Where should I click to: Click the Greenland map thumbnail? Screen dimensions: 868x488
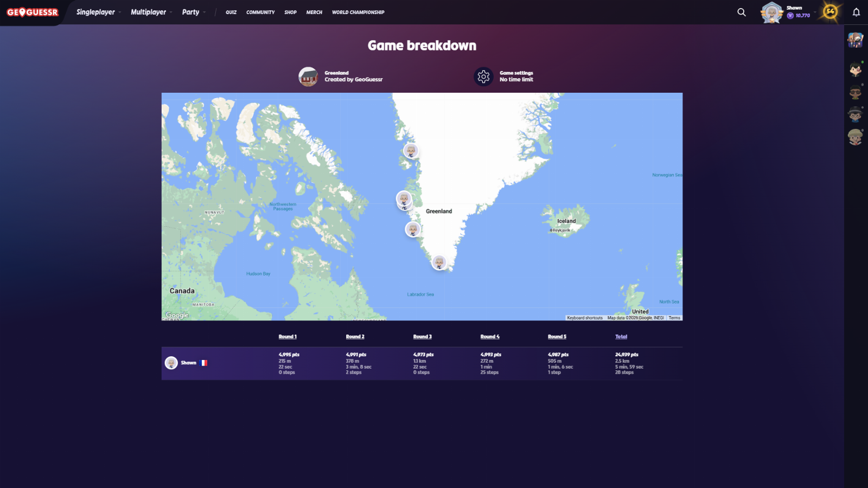[x=308, y=76]
